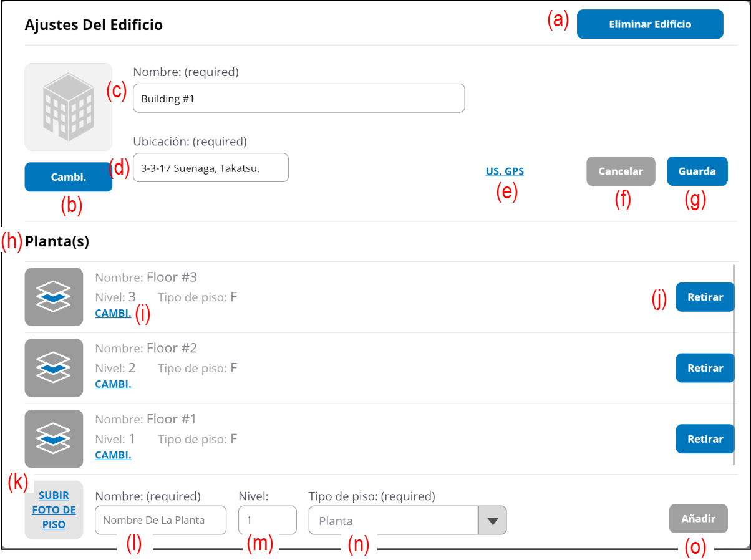Click the Floor #1 layers icon
The height and width of the screenshot is (560, 751).
click(x=54, y=439)
